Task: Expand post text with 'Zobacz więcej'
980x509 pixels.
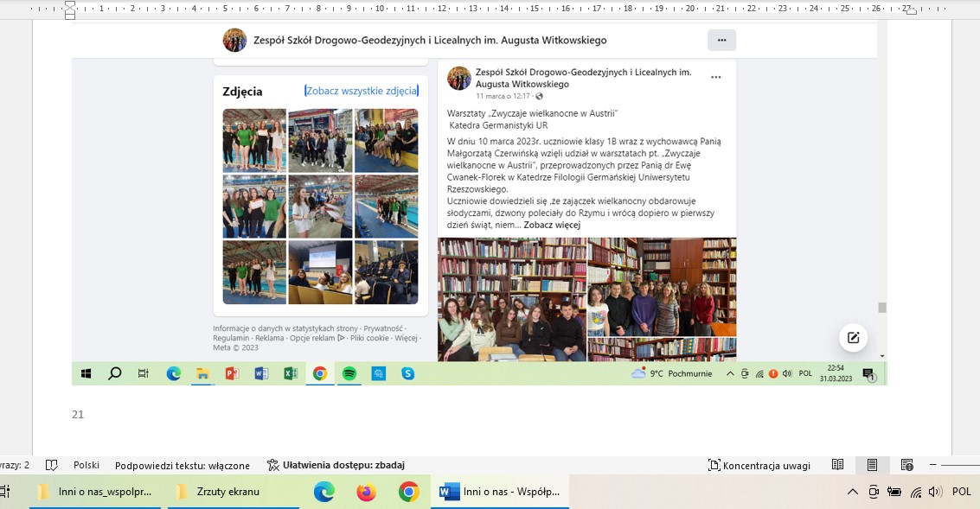Action: (x=552, y=225)
